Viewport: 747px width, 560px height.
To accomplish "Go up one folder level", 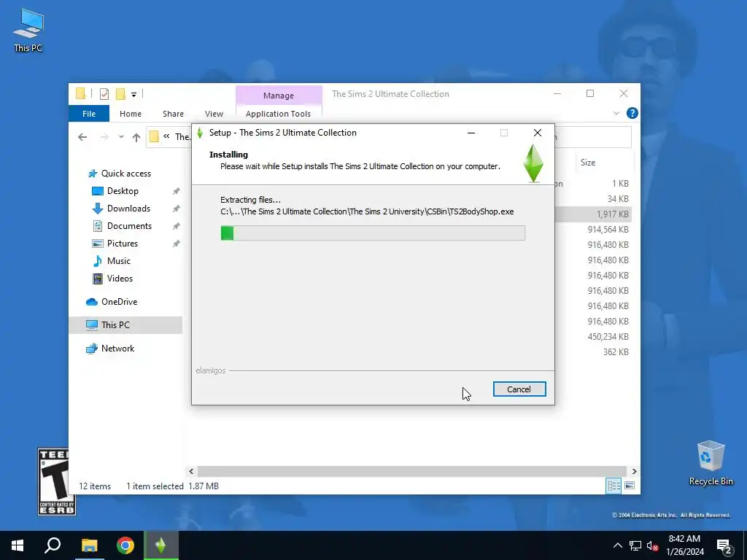I will (x=136, y=137).
